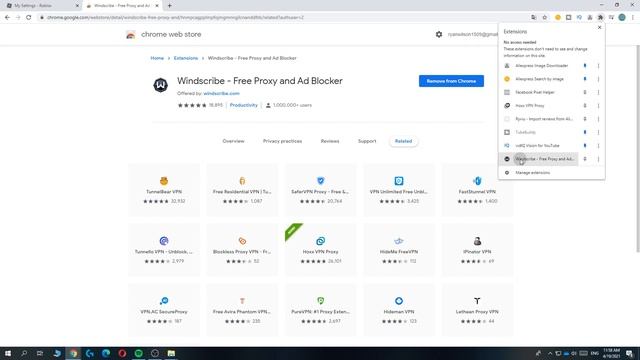640x360 pixels.
Task: Switch to the Support tab
Action: click(x=367, y=141)
